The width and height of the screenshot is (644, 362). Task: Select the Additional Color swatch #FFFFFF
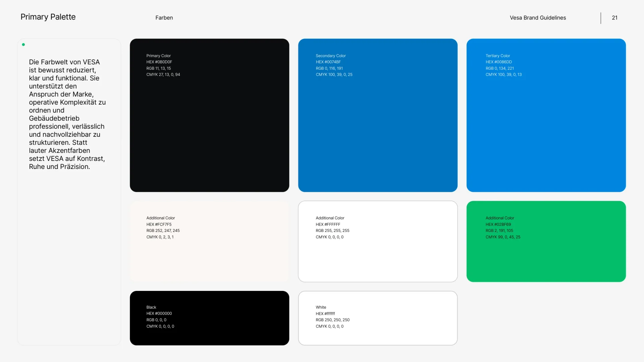coord(378,241)
